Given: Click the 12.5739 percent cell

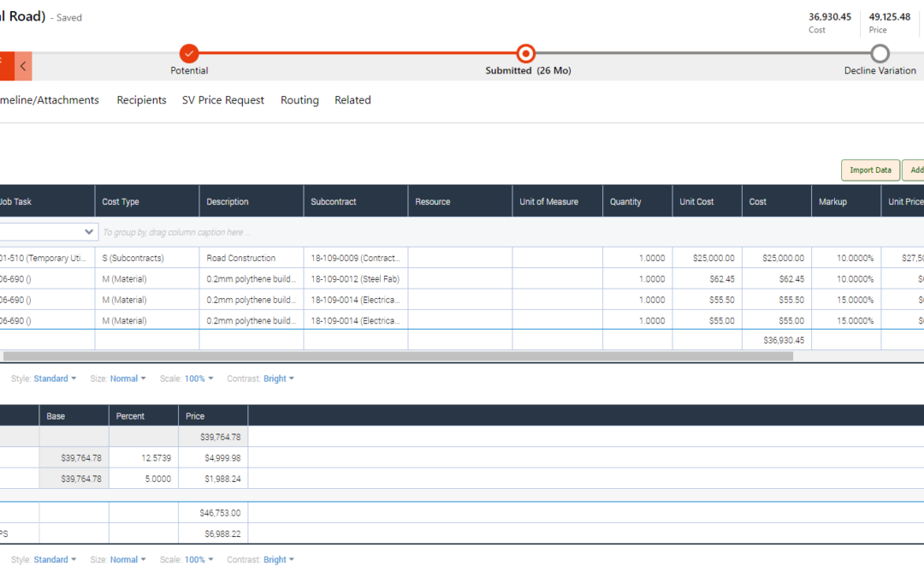Looking at the screenshot, I should [143, 458].
